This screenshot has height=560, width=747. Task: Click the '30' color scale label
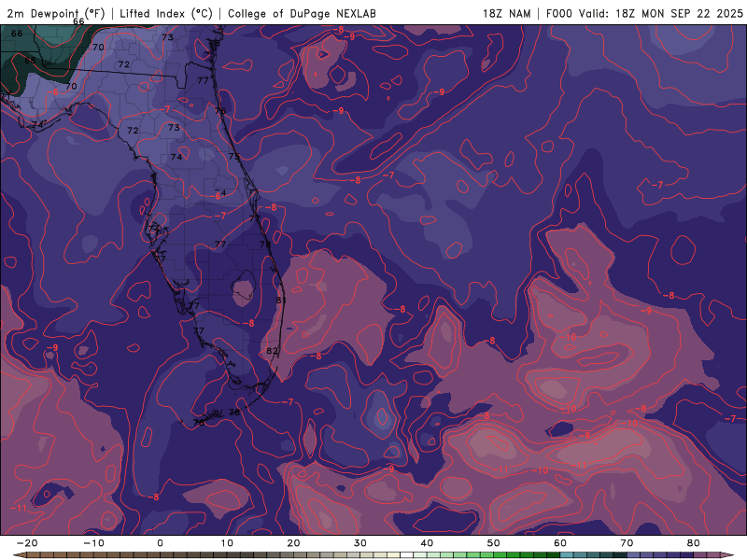pos(360,543)
